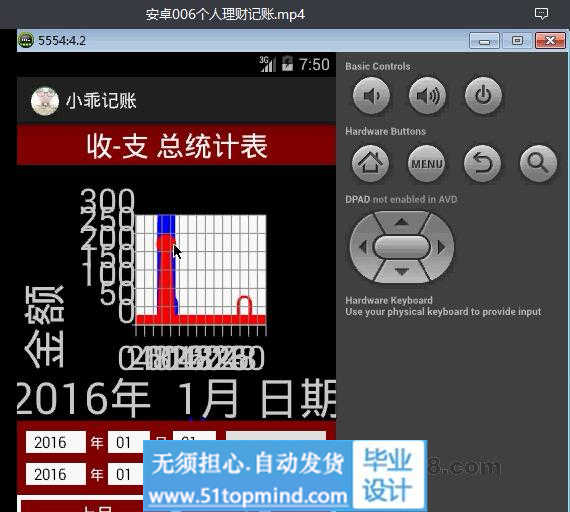Click the second row 01 month field
Screen dimensions: 570x512
click(126, 474)
